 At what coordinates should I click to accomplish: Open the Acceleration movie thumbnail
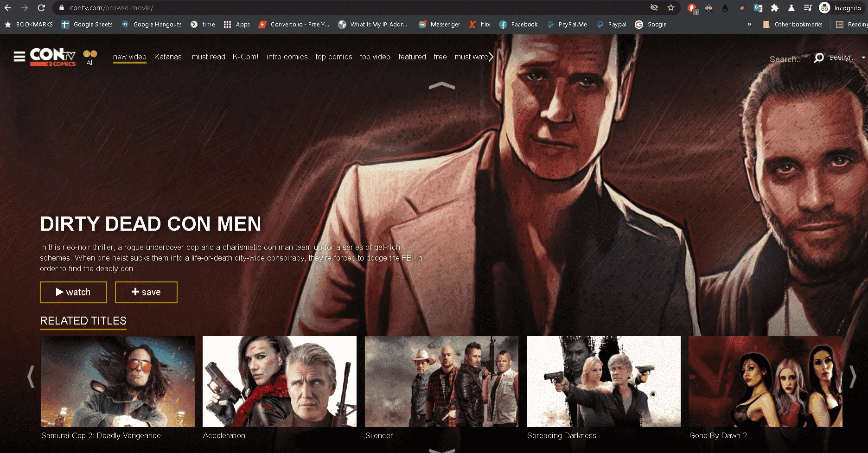280,382
